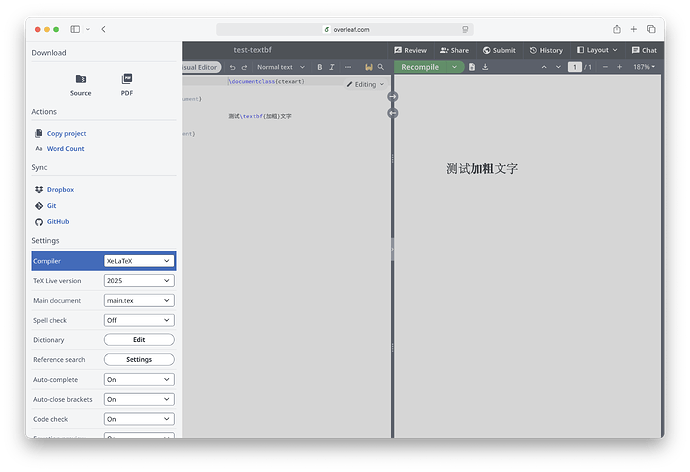Click the undo arrow in editor toolbar

click(232, 67)
